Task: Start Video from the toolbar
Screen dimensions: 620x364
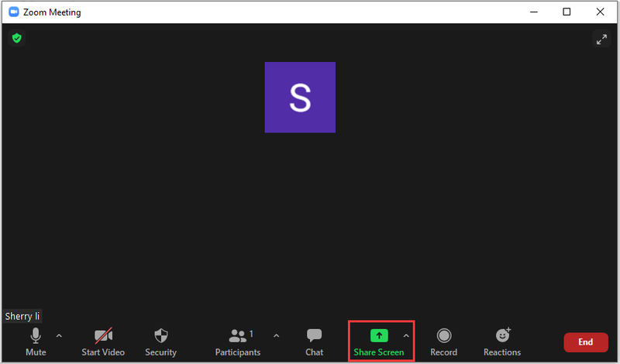Action: [103, 342]
